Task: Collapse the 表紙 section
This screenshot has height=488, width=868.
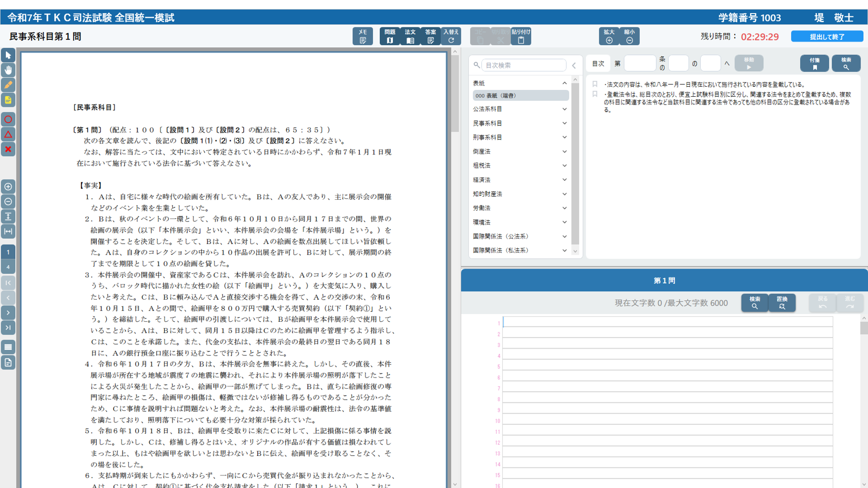Action: tap(564, 83)
